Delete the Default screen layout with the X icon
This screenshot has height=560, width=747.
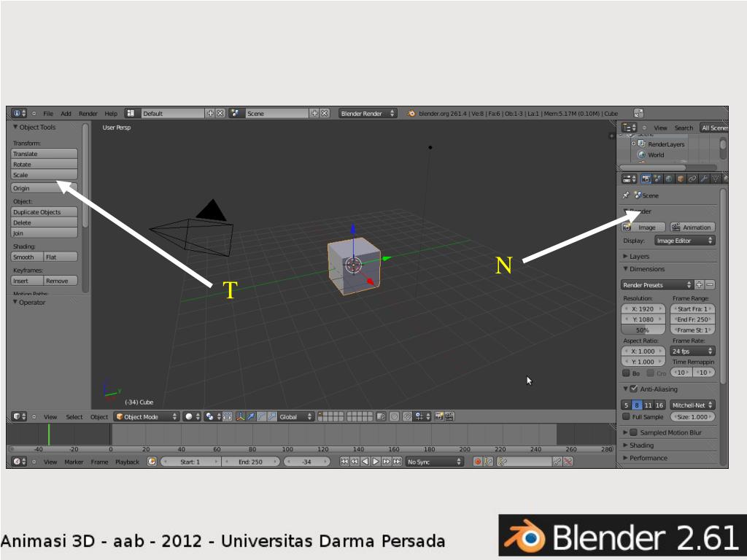[x=220, y=113]
